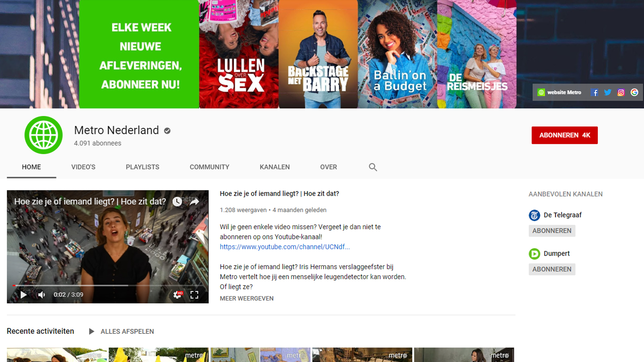
Task: Click the Watch later clock icon
Action: coord(177,201)
